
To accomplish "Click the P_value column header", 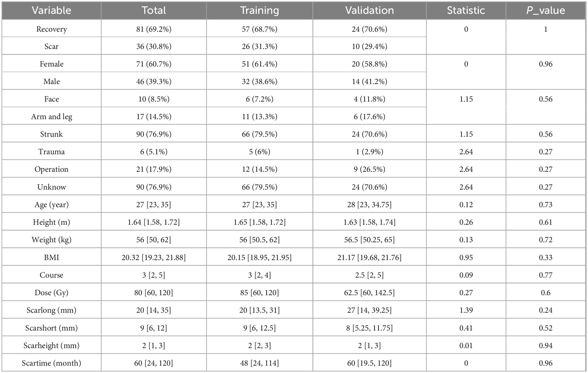I will (546, 10).
